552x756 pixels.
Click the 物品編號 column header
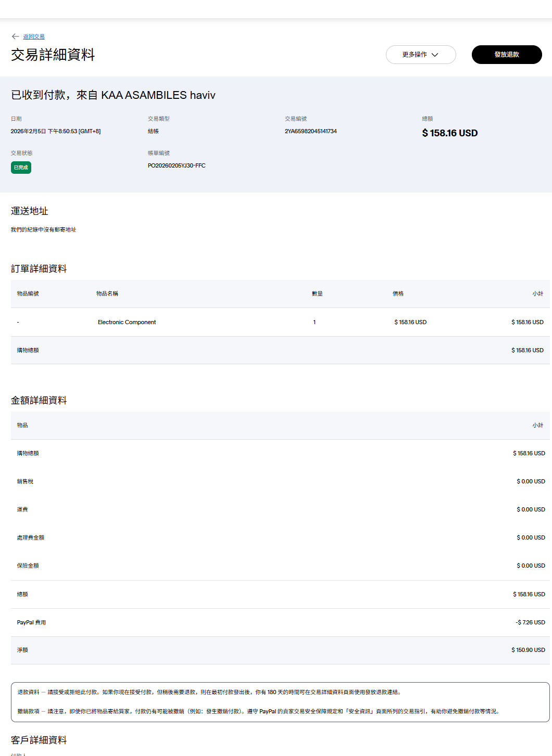click(x=28, y=293)
